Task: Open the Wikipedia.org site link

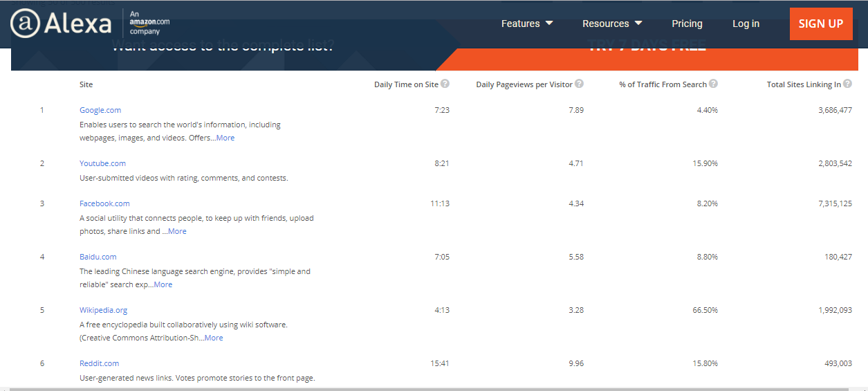Action: tap(103, 310)
